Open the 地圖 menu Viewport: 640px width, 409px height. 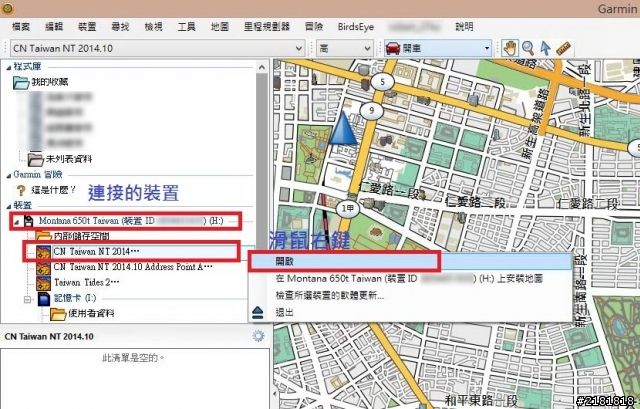[x=220, y=27]
